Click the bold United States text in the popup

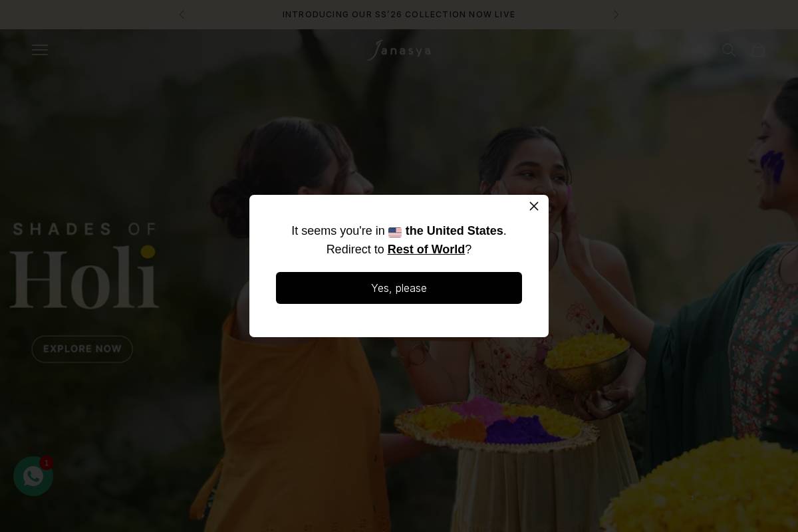(454, 231)
